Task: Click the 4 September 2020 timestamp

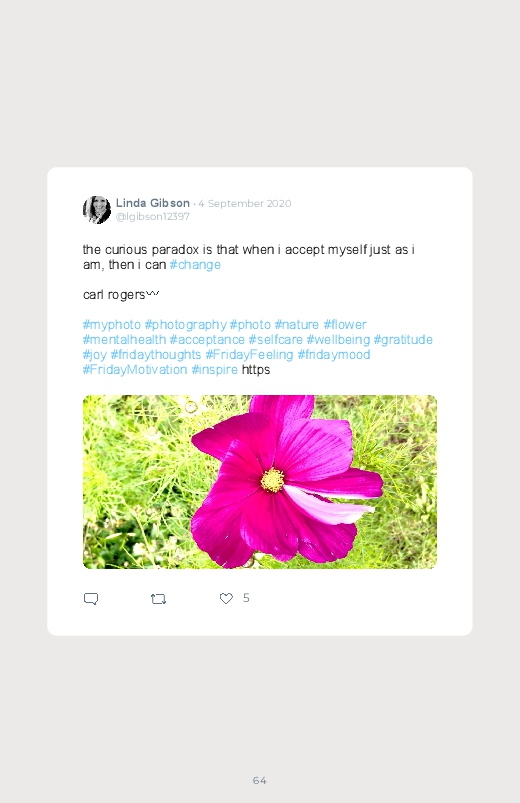Action: click(x=245, y=203)
